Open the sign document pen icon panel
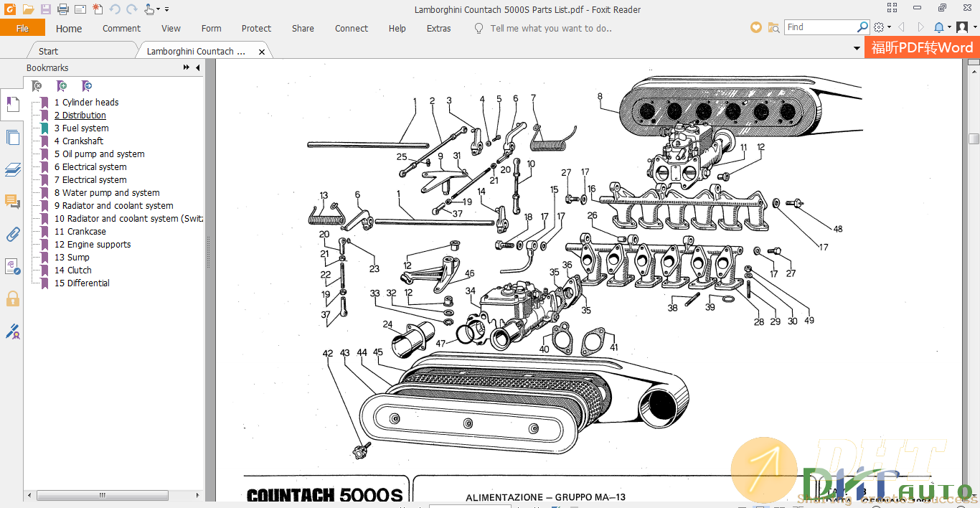This screenshot has height=508, width=980. [x=12, y=331]
